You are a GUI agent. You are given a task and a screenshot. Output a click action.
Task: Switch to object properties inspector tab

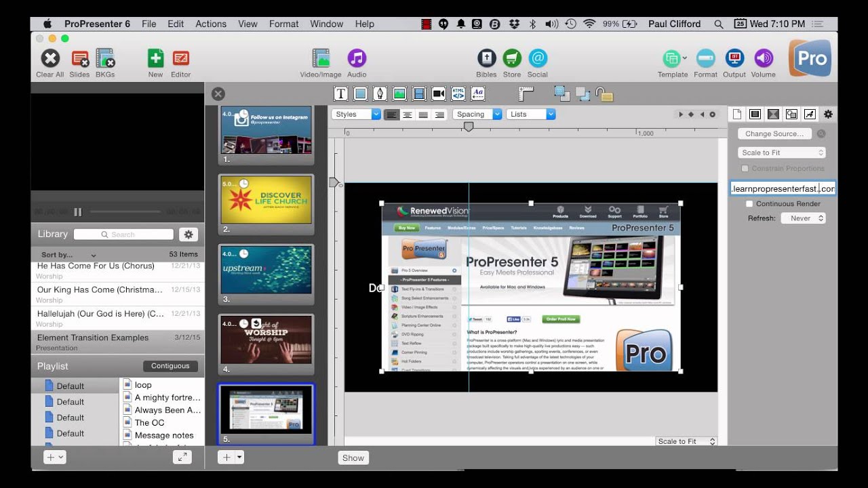click(791, 114)
